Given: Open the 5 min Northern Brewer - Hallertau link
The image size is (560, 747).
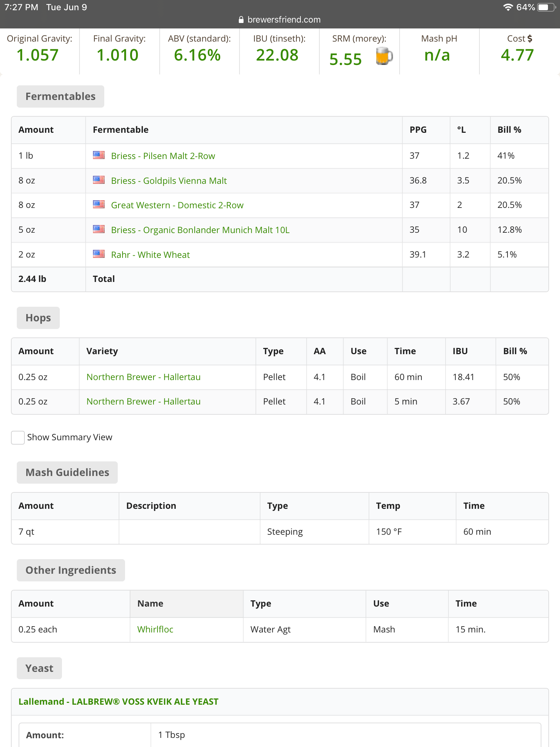Looking at the screenshot, I should 143,401.
